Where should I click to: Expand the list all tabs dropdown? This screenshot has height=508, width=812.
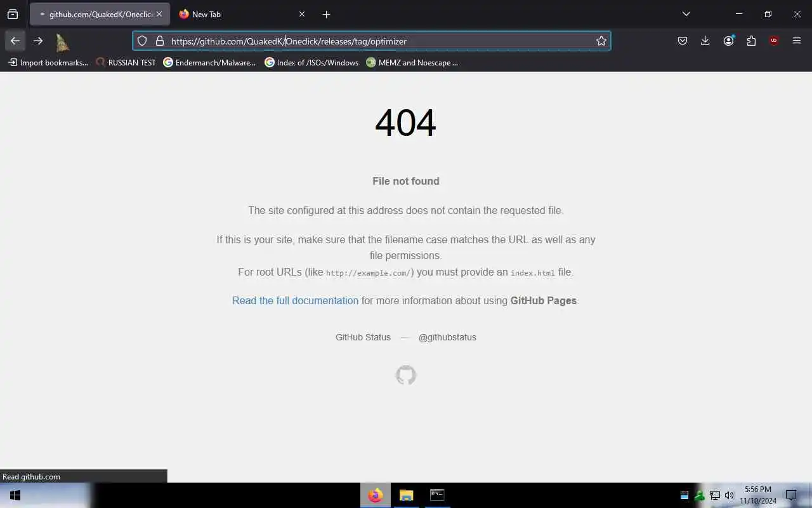point(686,14)
